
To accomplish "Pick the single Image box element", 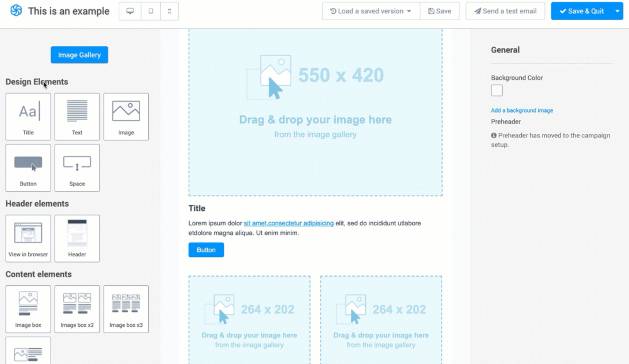I will [28, 309].
